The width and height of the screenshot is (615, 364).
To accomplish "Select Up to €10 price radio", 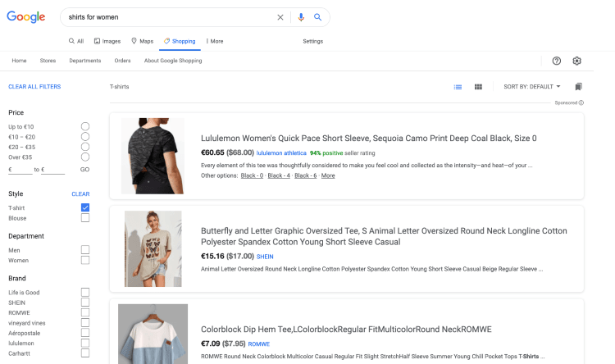I will tap(85, 126).
